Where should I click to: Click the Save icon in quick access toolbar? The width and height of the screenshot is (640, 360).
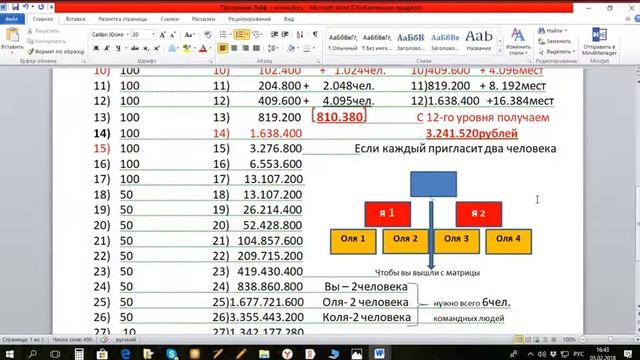tap(15, 7)
